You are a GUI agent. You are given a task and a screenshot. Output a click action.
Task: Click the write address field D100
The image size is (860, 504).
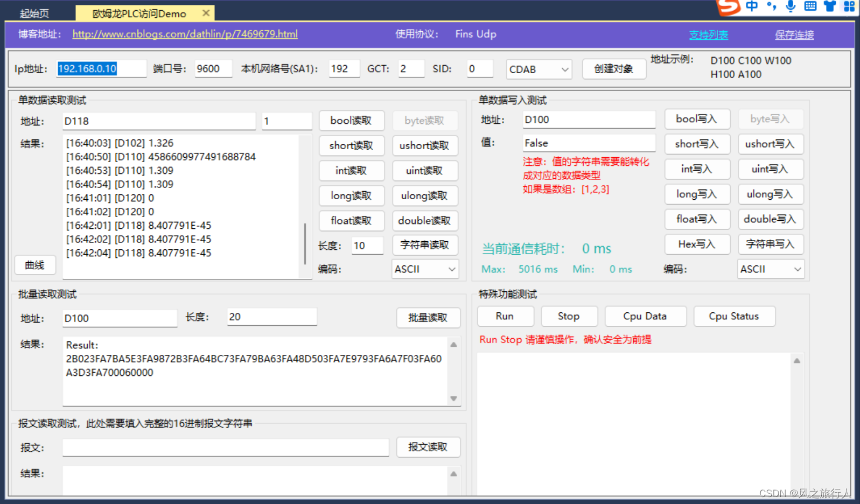tap(589, 120)
